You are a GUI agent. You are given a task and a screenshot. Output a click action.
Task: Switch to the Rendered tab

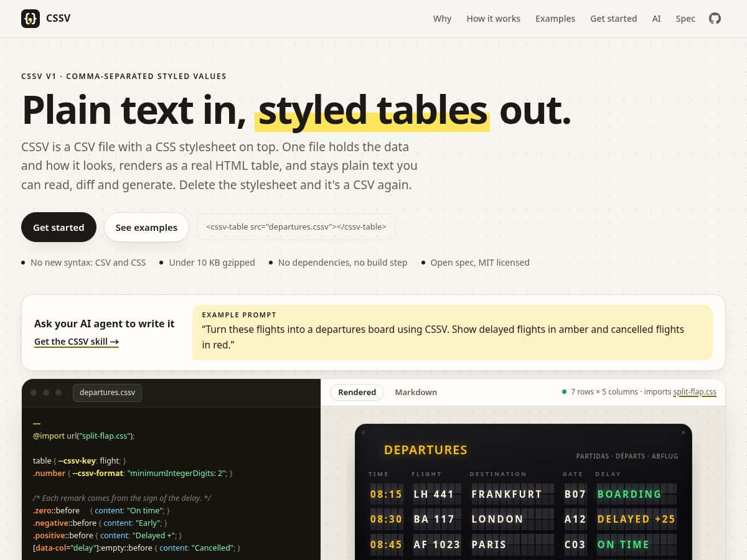(357, 392)
